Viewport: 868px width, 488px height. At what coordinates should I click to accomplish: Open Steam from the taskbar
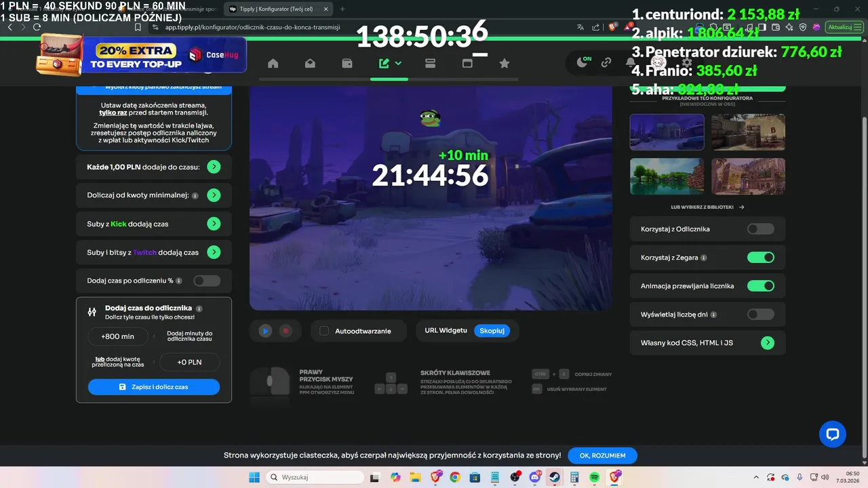point(555,477)
